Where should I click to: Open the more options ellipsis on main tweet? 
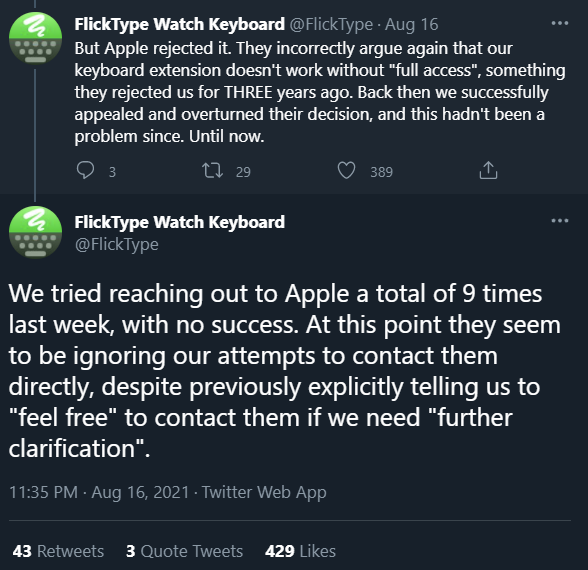(x=560, y=221)
